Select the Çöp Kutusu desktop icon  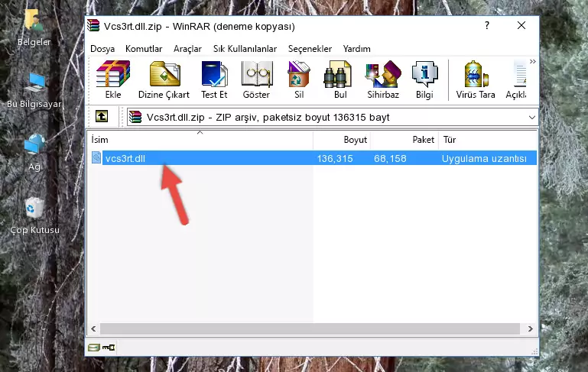[34, 215]
